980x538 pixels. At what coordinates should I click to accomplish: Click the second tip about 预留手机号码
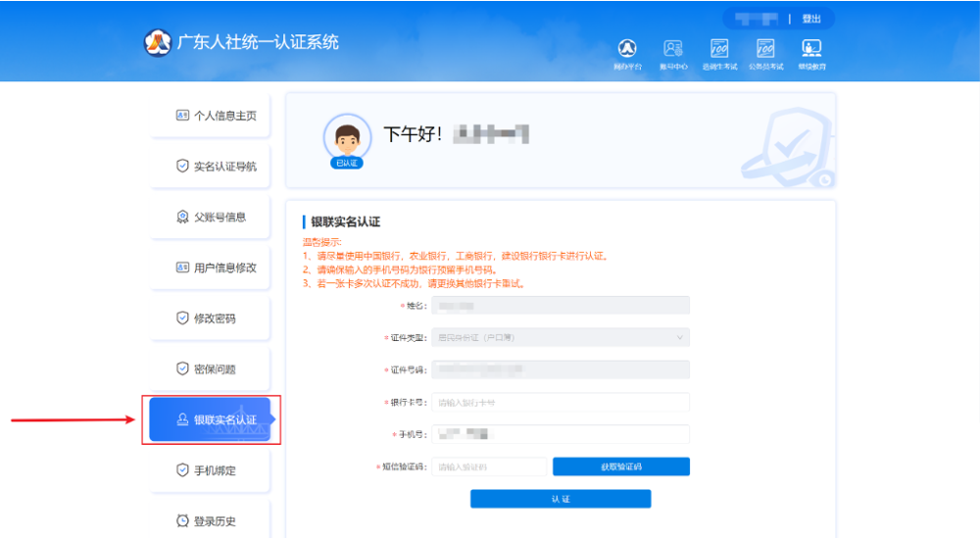[401, 269]
